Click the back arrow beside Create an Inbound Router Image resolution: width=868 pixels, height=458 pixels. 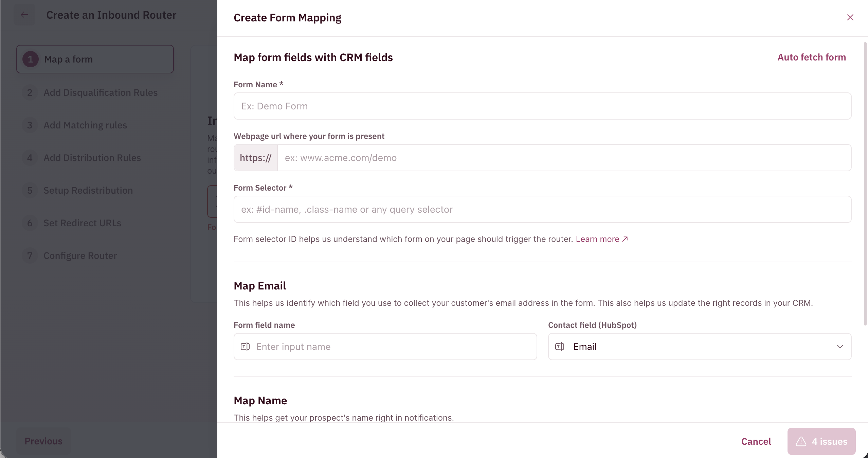24,15
